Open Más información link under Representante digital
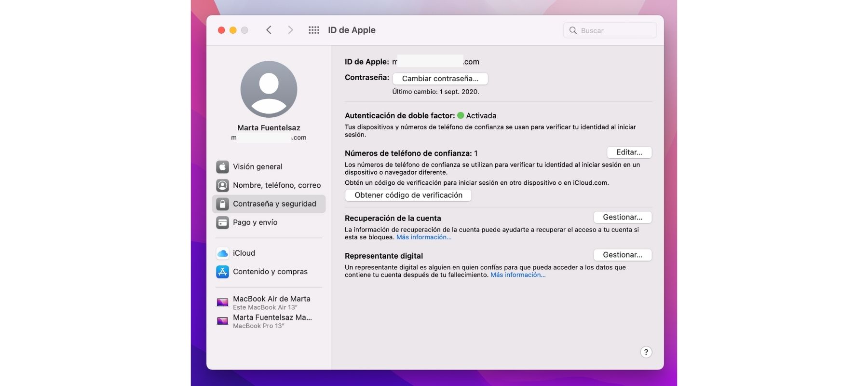This screenshot has height=386, width=868. click(518, 275)
